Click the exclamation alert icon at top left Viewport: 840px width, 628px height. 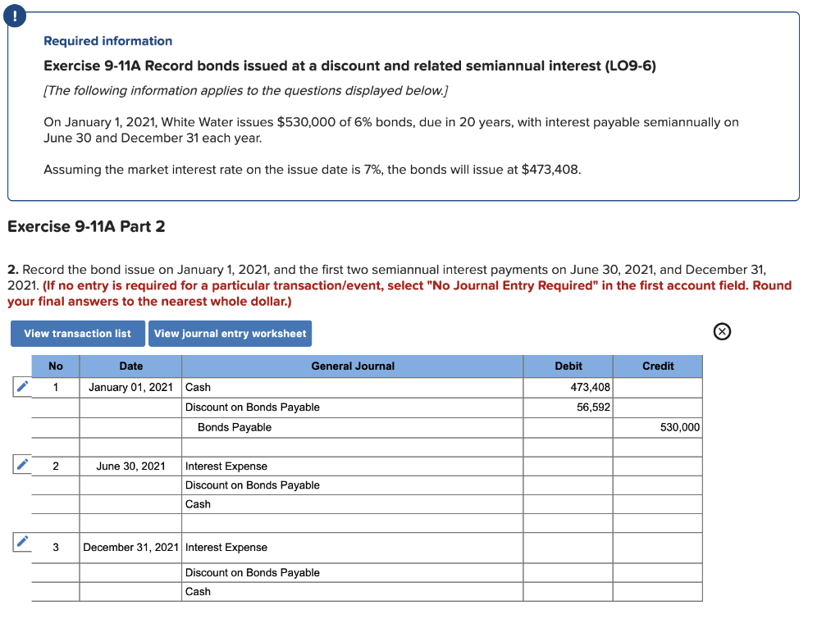[x=16, y=15]
